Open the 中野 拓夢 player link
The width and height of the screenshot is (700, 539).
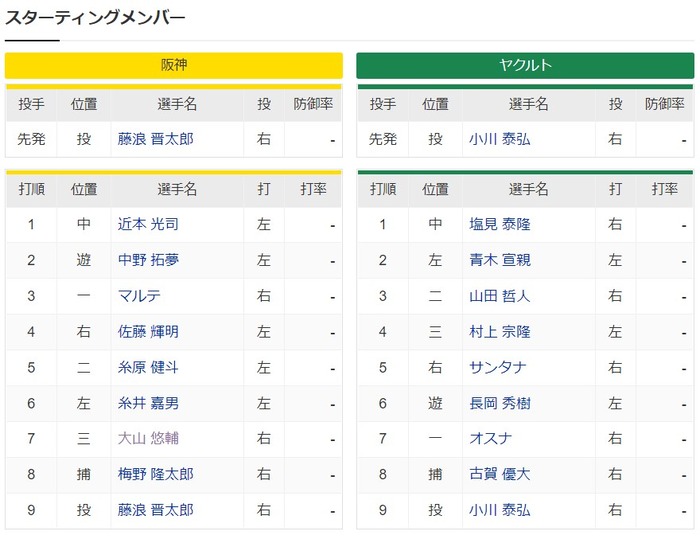(x=148, y=259)
